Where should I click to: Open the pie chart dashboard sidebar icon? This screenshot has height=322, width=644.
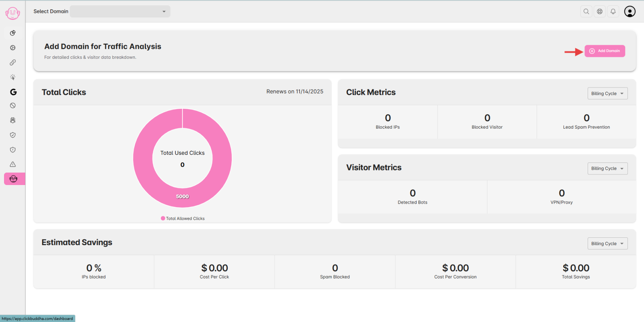(x=13, y=33)
